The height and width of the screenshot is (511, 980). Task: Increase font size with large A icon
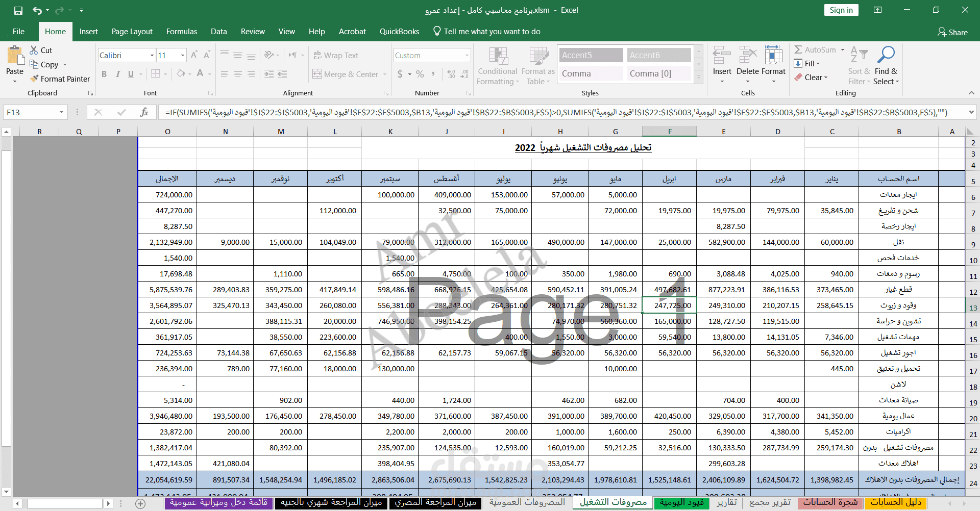pos(194,55)
